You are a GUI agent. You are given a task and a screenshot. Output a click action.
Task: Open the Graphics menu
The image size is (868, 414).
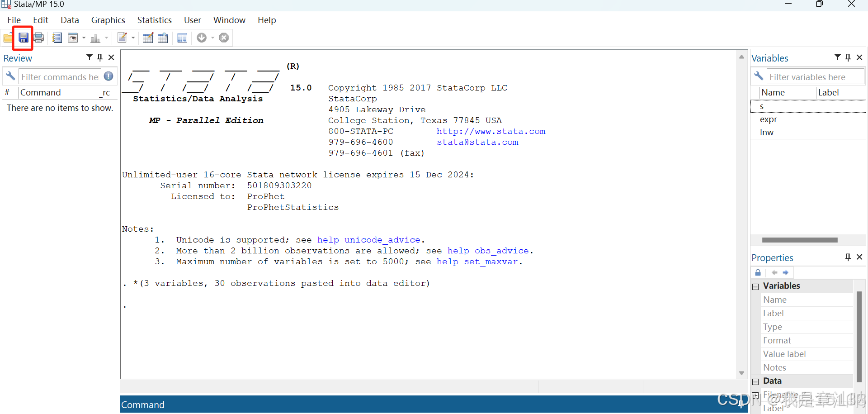pyautogui.click(x=108, y=20)
